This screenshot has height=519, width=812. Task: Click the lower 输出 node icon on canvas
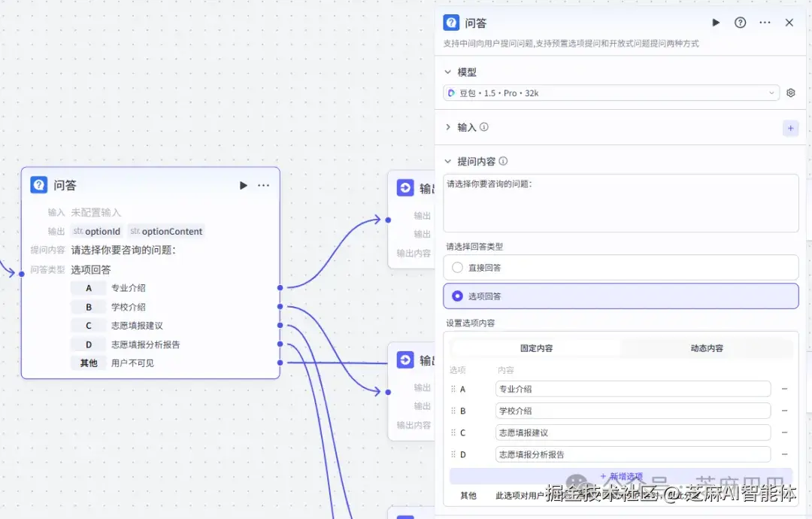pyautogui.click(x=405, y=360)
